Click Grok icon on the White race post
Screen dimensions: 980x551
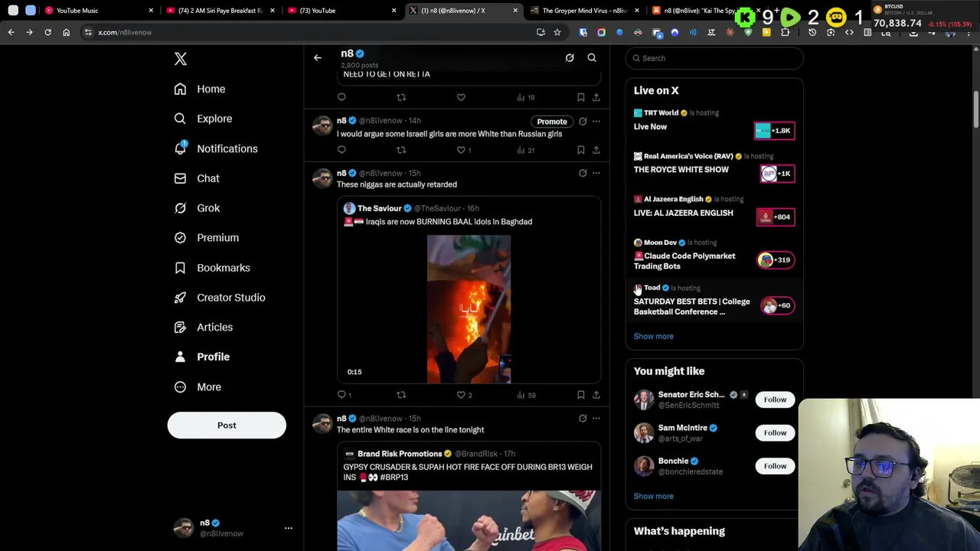tap(583, 419)
